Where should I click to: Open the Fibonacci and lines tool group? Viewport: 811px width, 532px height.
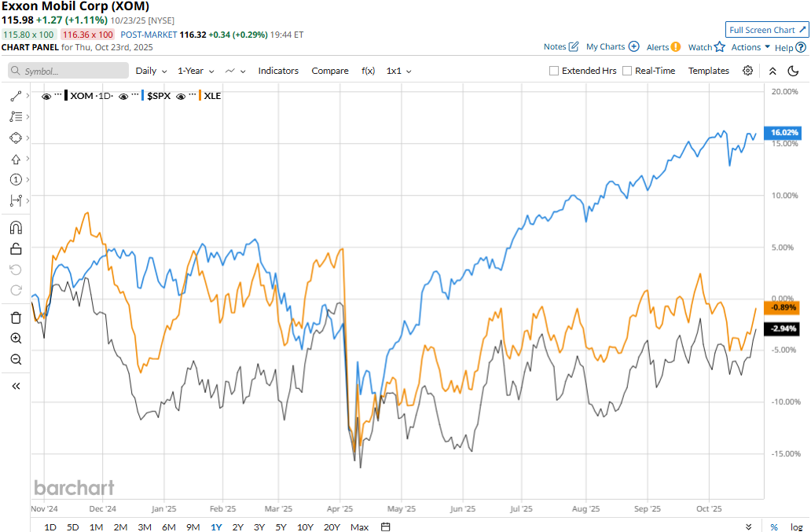point(16,117)
